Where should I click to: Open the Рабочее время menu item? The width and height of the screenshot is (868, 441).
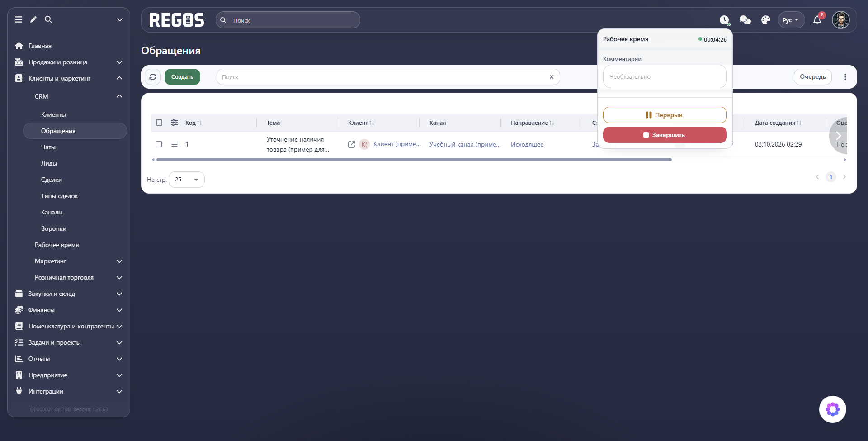tap(57, 245)
